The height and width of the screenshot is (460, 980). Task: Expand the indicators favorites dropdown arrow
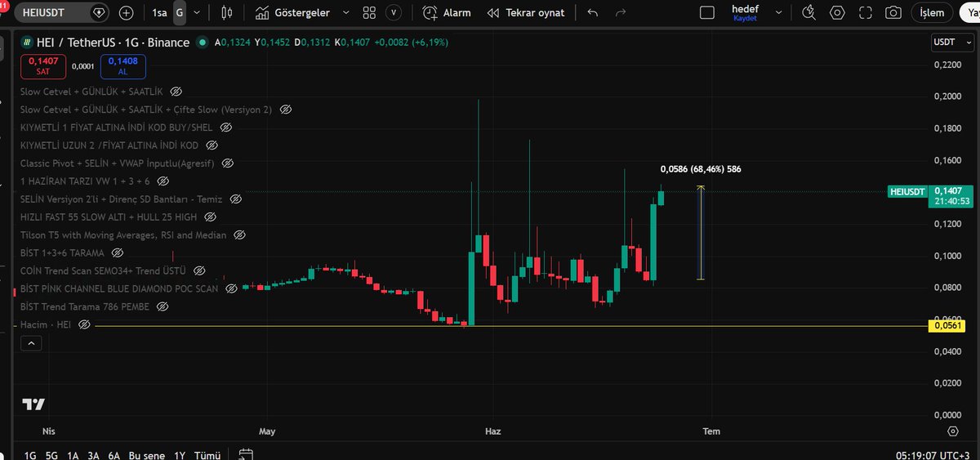[x=346, y=13]
